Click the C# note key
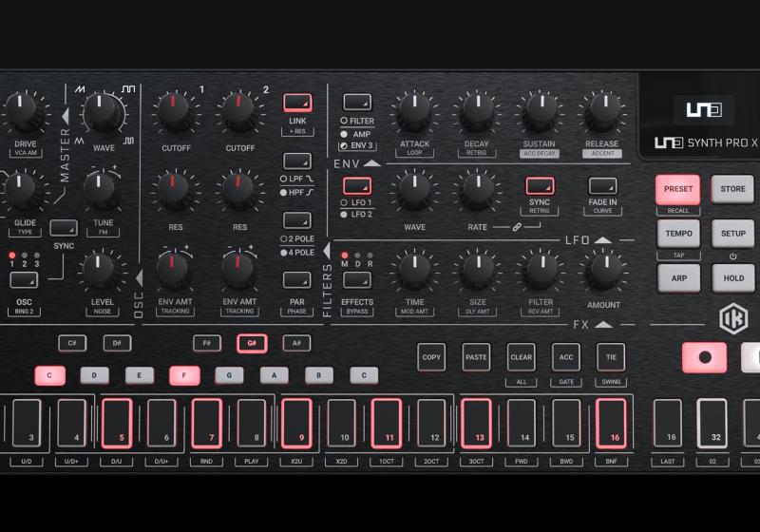This screenshot has width=760, height=532. point(72,344)
